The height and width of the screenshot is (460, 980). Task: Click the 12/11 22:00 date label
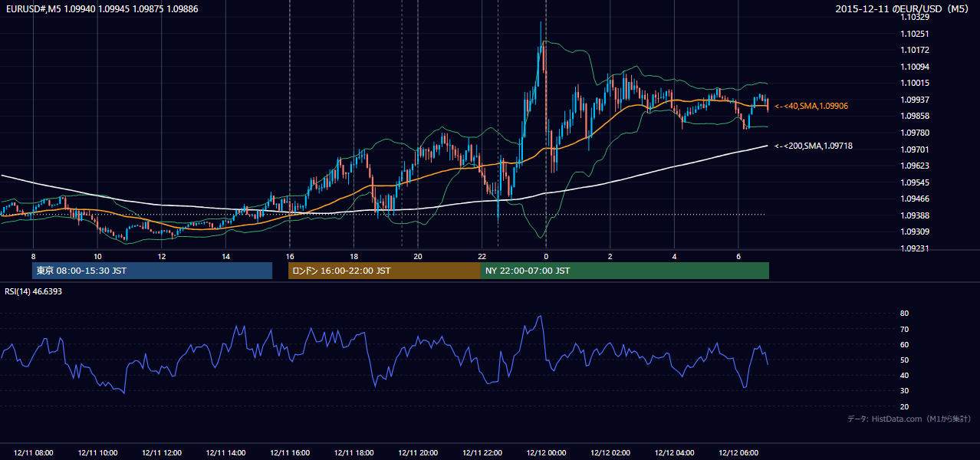(482, 453)
